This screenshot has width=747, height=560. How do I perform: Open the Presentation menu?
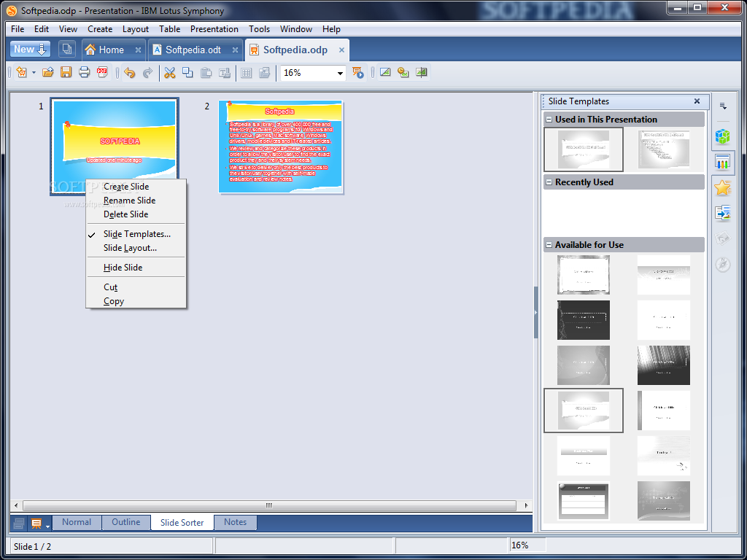tap(214, 29)
